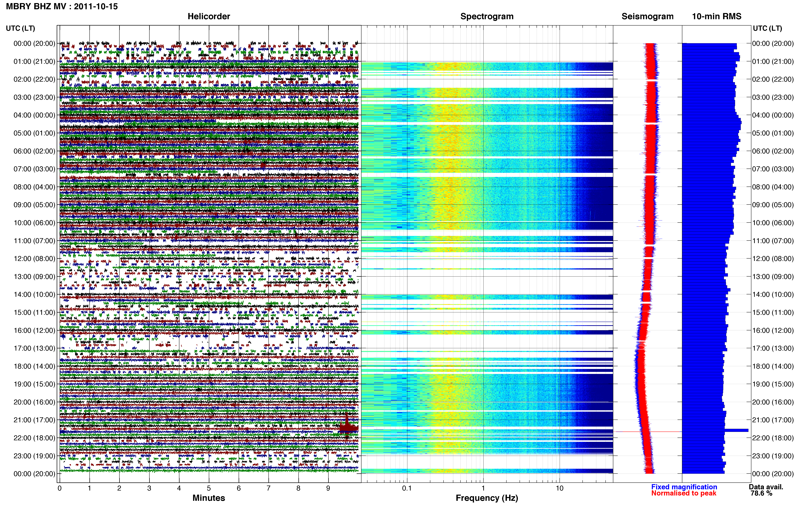Click the 10 Hz frequency tick label
This screenshot has height=508, width=812.
click(559, 488)
